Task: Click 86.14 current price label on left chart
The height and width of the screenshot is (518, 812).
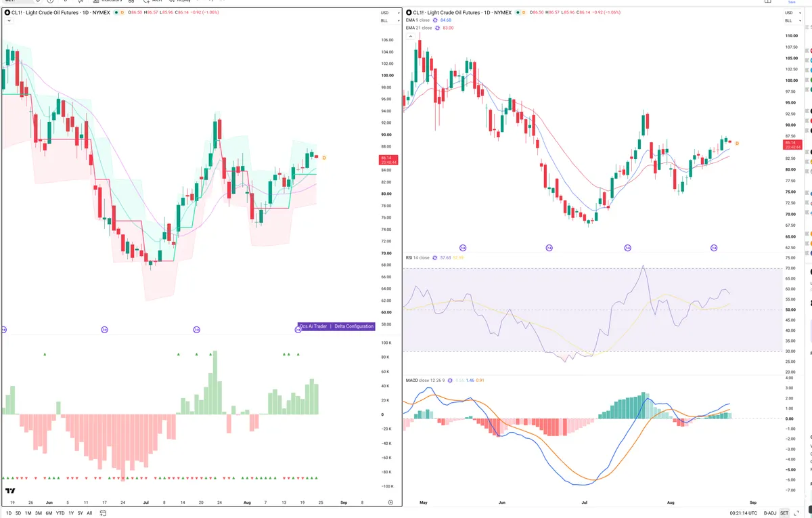Action: tap(388, 160)
